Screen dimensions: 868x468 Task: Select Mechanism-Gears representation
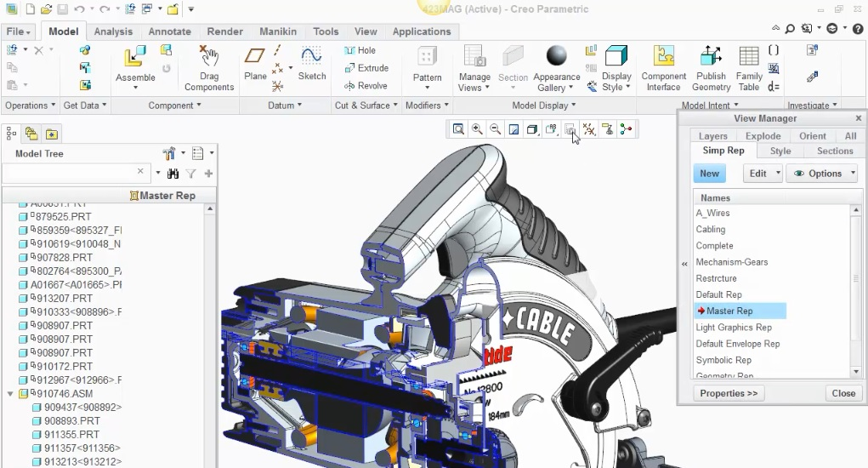pos(731,262)
